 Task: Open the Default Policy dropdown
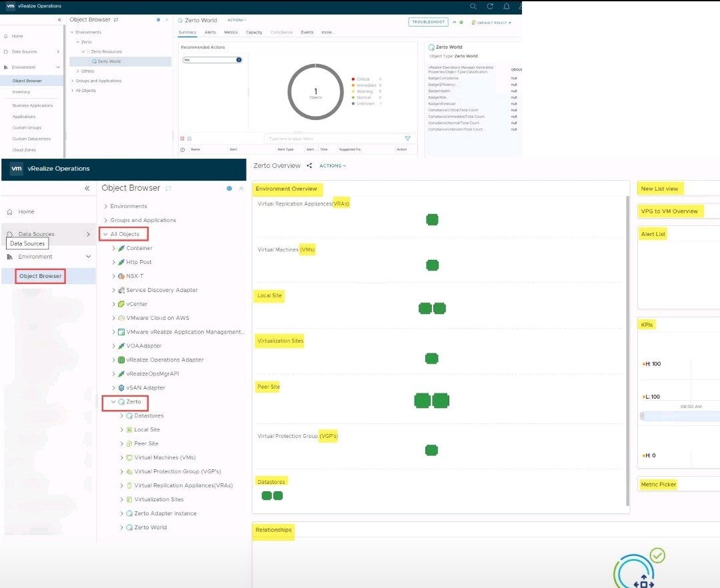[491, 23]
